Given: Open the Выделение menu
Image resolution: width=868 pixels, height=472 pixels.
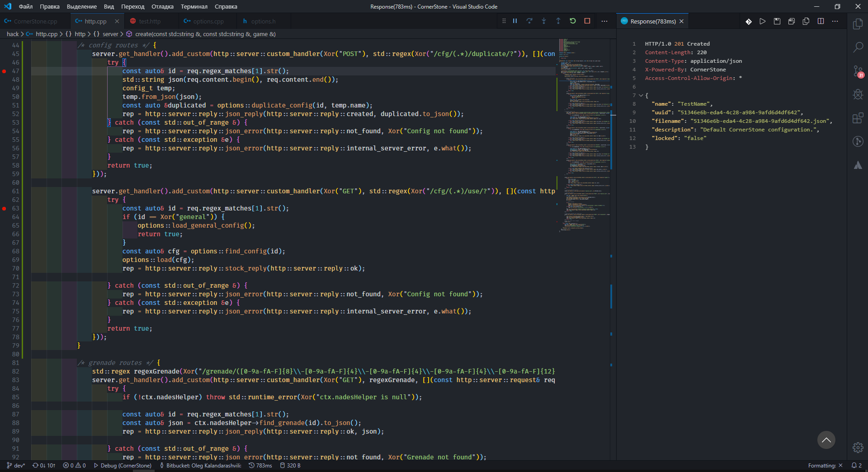Looking at the screenshot, I should click(x=82, y=6).
